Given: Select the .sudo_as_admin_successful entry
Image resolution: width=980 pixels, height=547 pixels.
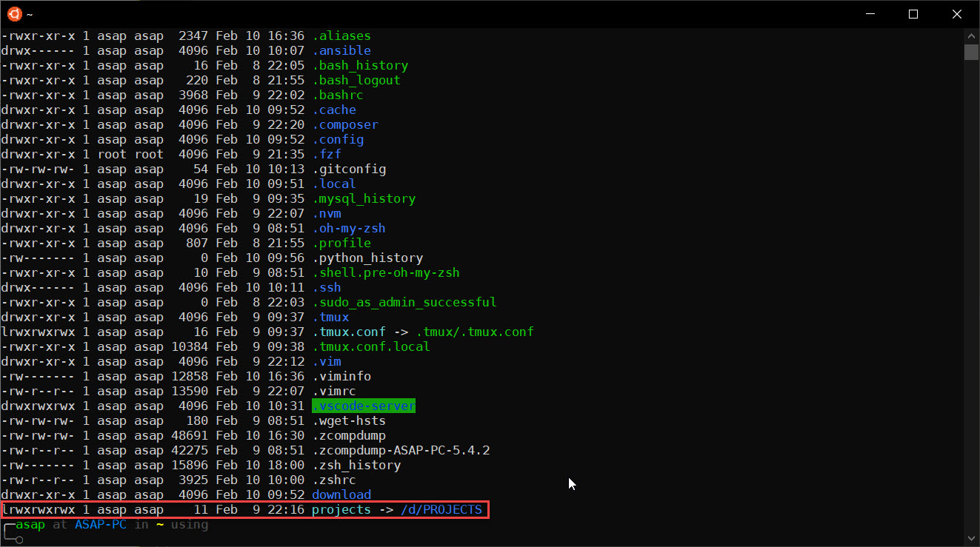Looking at the screenshot, I should pos(404,302).
